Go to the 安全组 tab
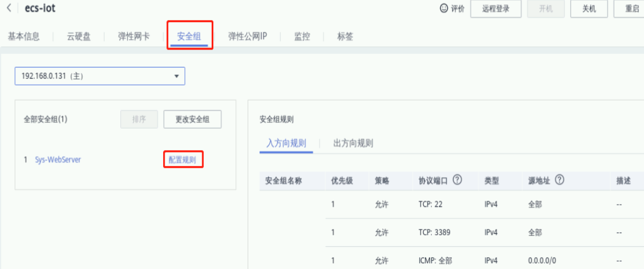The image size is (644, 269). (189, 36)
